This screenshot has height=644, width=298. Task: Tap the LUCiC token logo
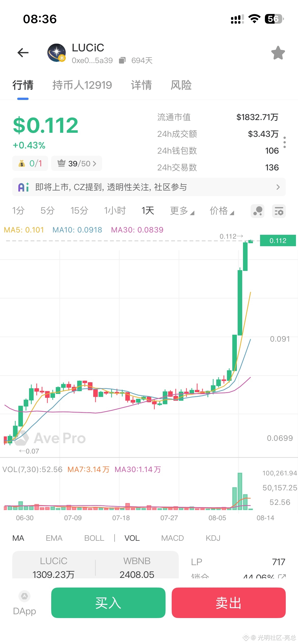[57, 53]
